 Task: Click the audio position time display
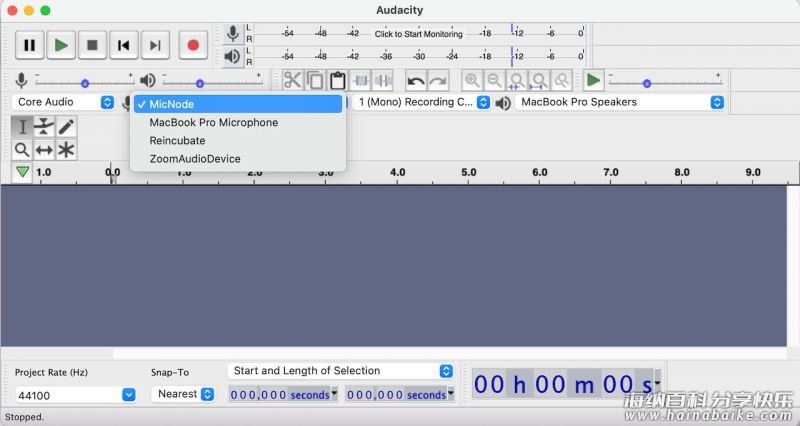coord(563,384)
